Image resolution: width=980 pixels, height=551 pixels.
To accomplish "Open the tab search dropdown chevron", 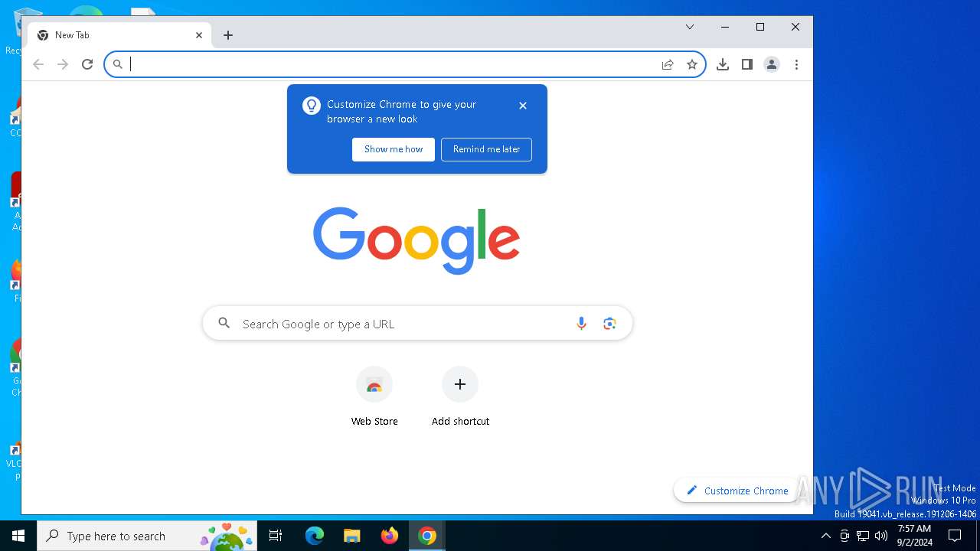I will [690, 27].
